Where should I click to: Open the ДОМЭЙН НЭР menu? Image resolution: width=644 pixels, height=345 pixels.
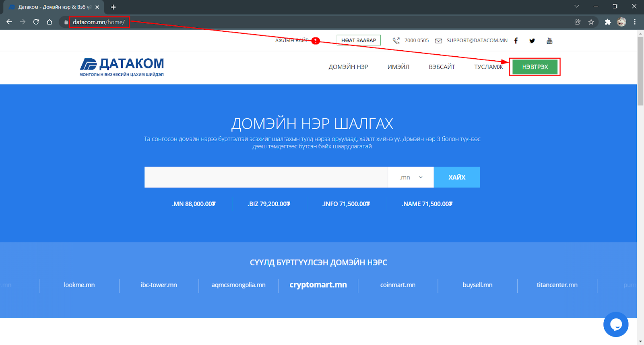[x=349, y=67]
